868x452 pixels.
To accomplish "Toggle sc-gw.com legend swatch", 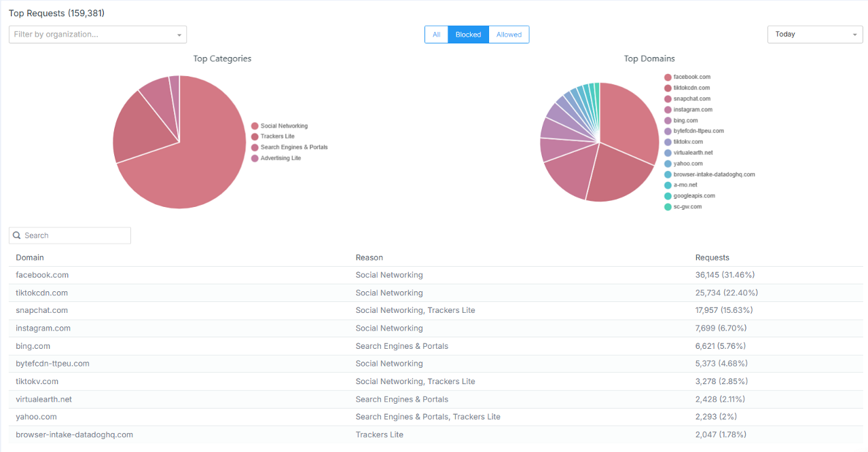I will click(668, 207).
